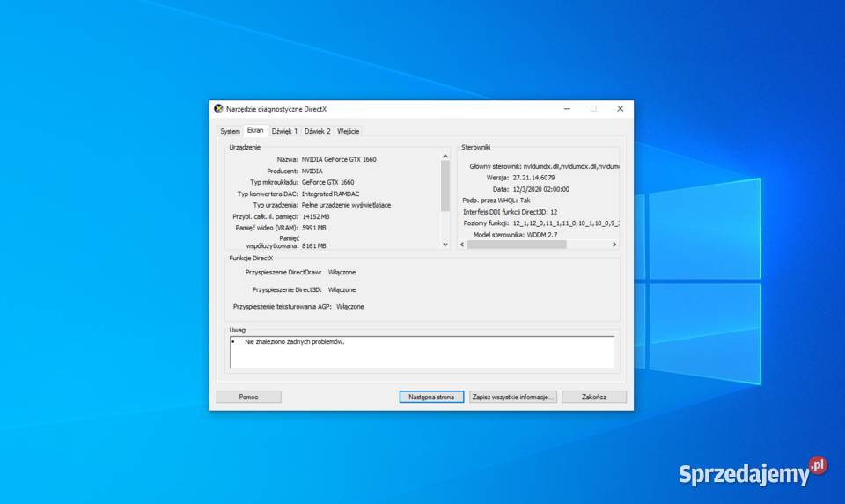Image resolution: width=845 pixels, height=504 pixels.
Task: Click the right arrow of the Sterowniki scrollbar
Action: click(x=614, y=245)
